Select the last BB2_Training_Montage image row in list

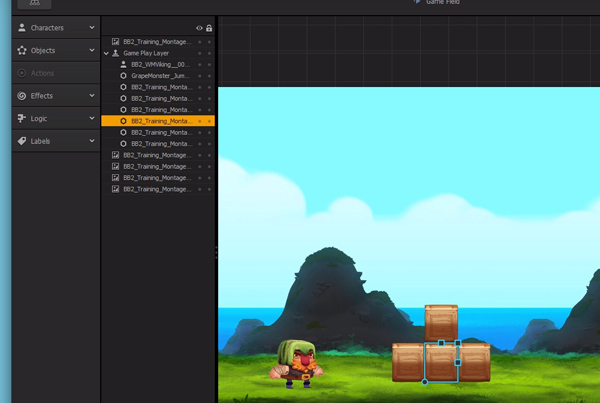[158, 189]
